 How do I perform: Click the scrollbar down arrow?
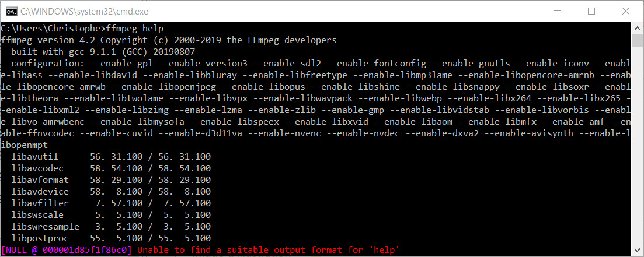[x=637, y=251]
